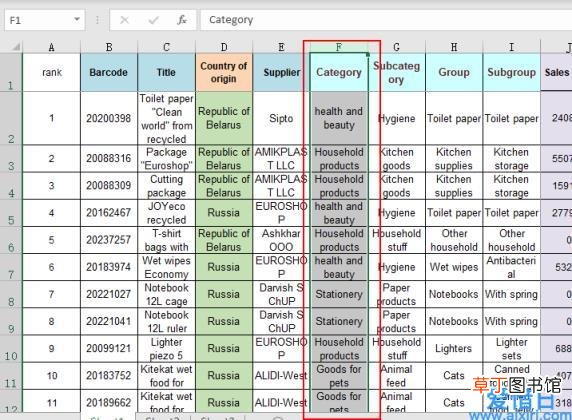Click the select-all corner triangle
This screenshot has height=420, width=572.
point(15,47)
